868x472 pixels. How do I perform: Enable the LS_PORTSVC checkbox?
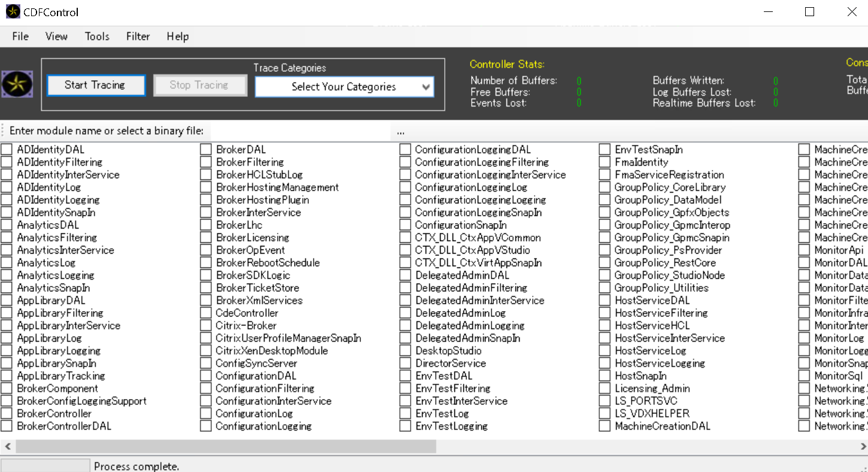pyautogui.click(x=605, y=401)
